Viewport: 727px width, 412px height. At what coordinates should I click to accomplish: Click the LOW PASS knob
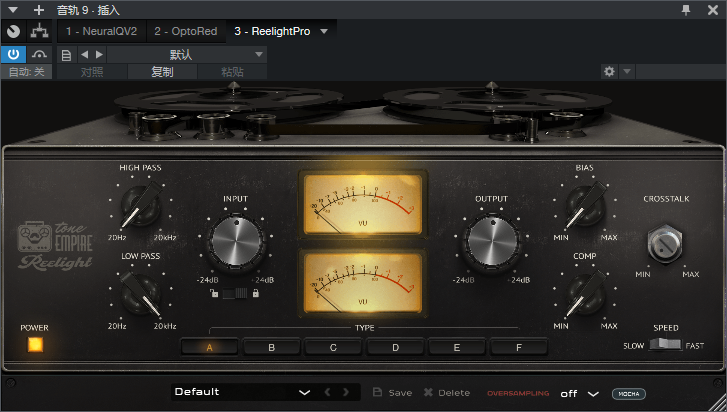click(x=140, y=293)
